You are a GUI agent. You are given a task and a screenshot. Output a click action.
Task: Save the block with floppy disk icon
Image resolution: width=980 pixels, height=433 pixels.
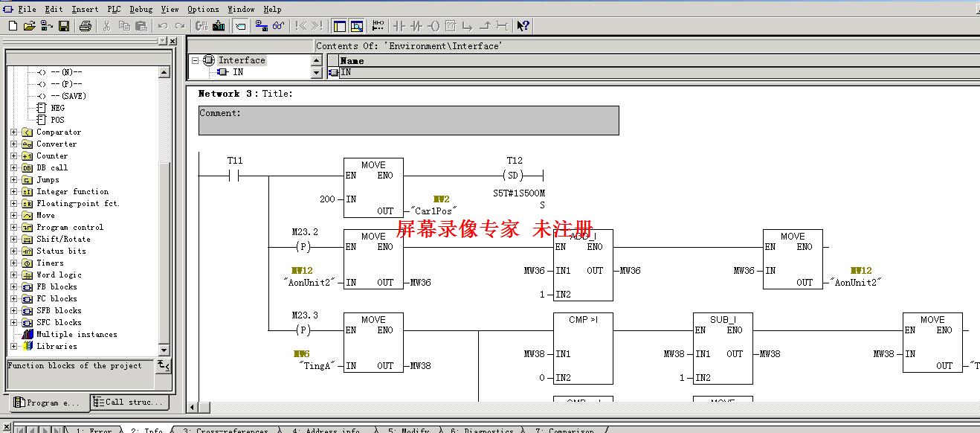(64, 26)
